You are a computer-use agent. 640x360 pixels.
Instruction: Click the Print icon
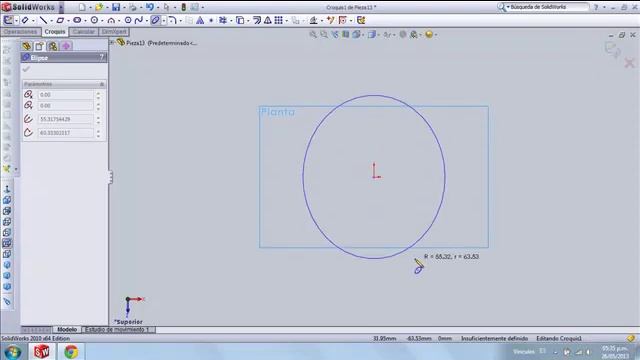click(133, 7)
